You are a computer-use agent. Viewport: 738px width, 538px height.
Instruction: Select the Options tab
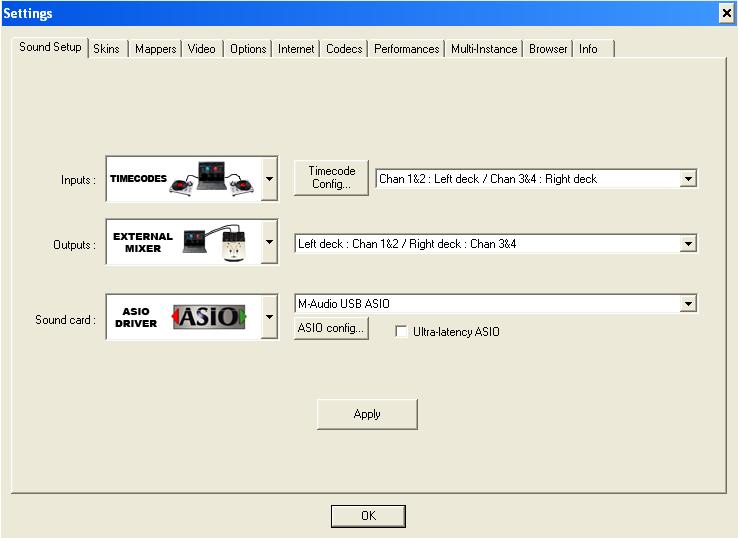click(x=248, y=49)
